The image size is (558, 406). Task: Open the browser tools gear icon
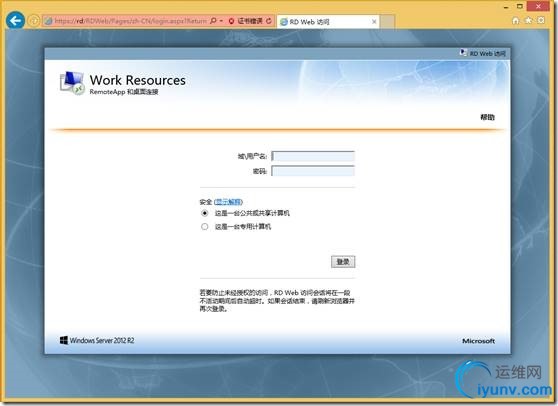(x=541, y=20)
